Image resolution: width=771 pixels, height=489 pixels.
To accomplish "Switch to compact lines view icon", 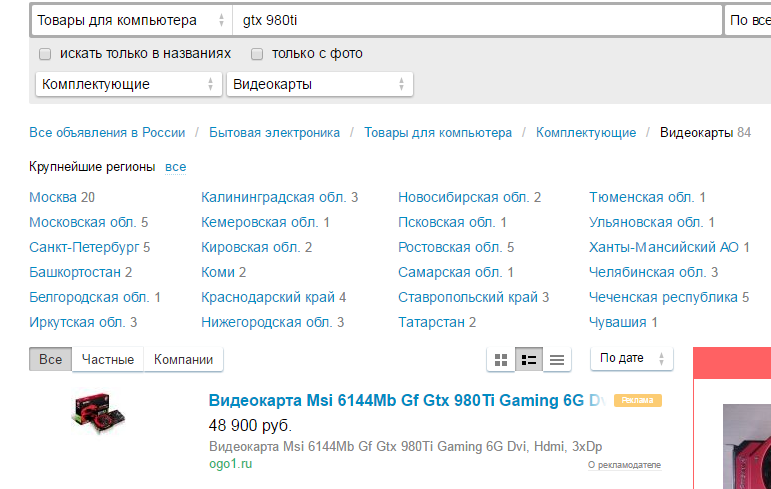I will pyautogui.click(x=557, y=360).
